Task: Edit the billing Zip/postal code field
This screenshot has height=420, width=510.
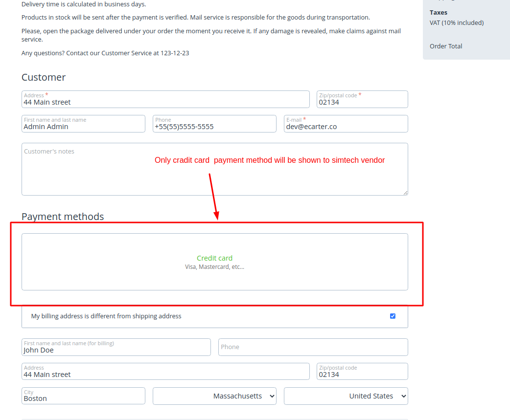Action: (x=362, y=371)
